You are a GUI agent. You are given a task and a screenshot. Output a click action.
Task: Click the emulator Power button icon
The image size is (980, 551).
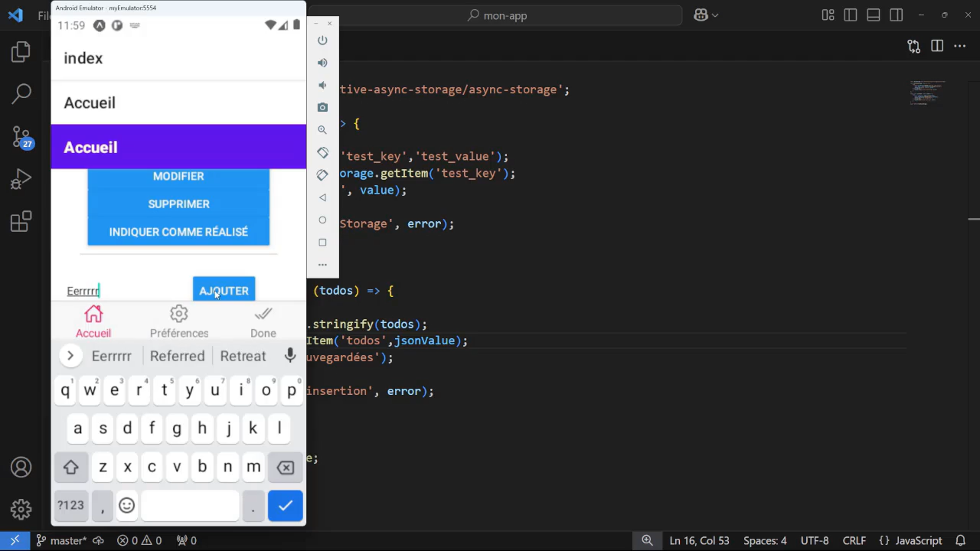pyautogui.click(x=322, y=40)
